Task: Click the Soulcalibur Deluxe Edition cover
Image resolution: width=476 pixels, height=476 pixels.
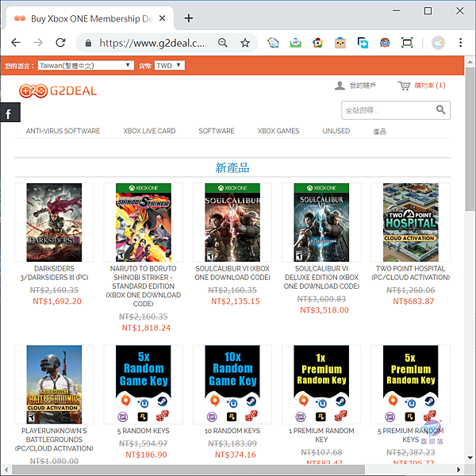Action: [x=321, y=222]
